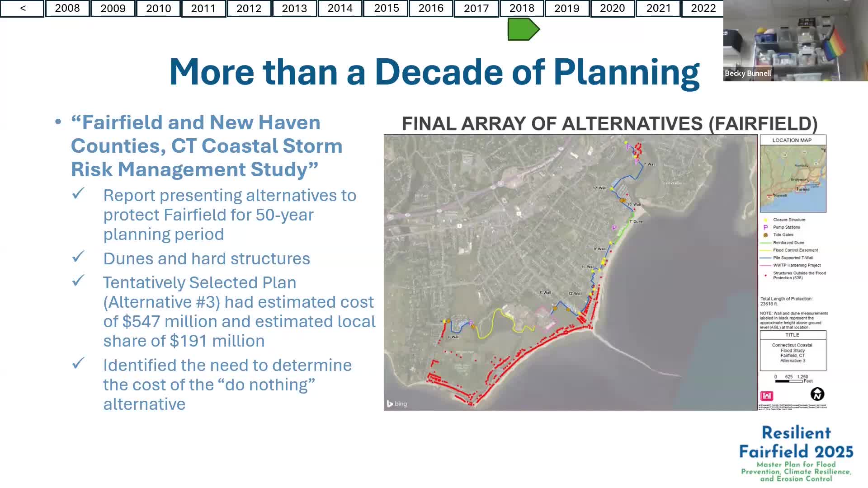Click checkmark beside 'Identified the need'
The width and height of the screenshot is (868, 488).
(x=78, y=363)
